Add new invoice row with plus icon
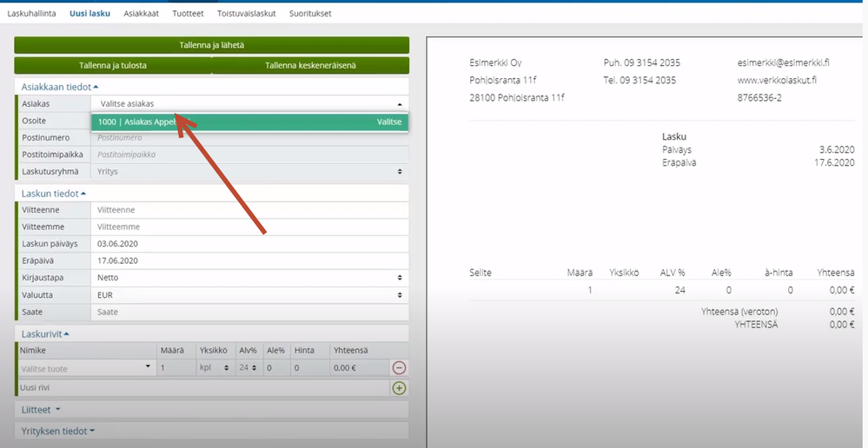Image resolution: width=868 pixels, height=448 pixels. [x=399, y=388]
